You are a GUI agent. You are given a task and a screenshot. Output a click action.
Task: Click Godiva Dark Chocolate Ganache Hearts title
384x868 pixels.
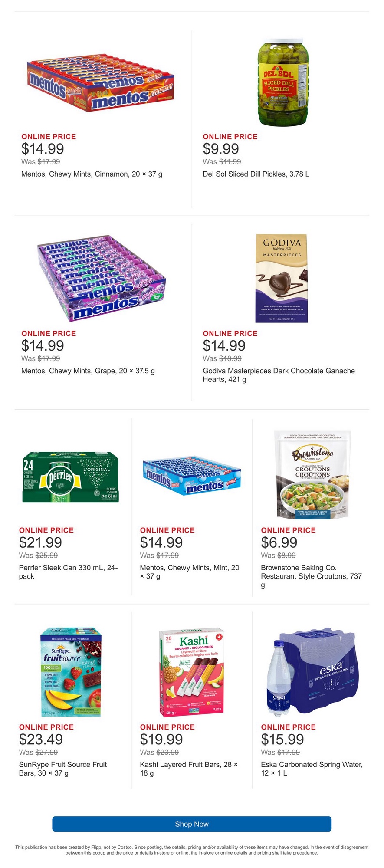[279, 375]
